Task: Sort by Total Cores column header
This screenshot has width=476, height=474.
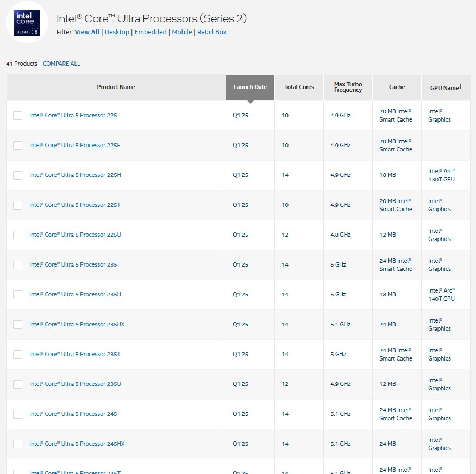Action: click(299, 87)
